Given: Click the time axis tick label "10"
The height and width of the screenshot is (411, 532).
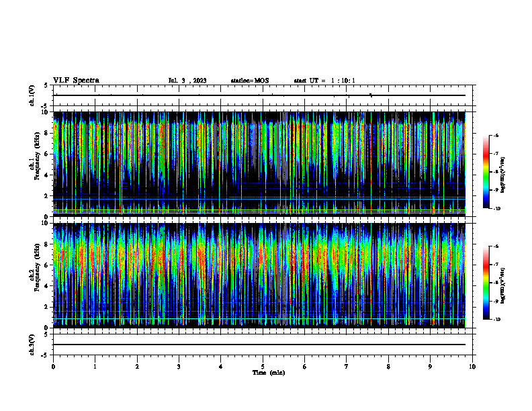Looking at the screenshot, I should click(472, 367).
